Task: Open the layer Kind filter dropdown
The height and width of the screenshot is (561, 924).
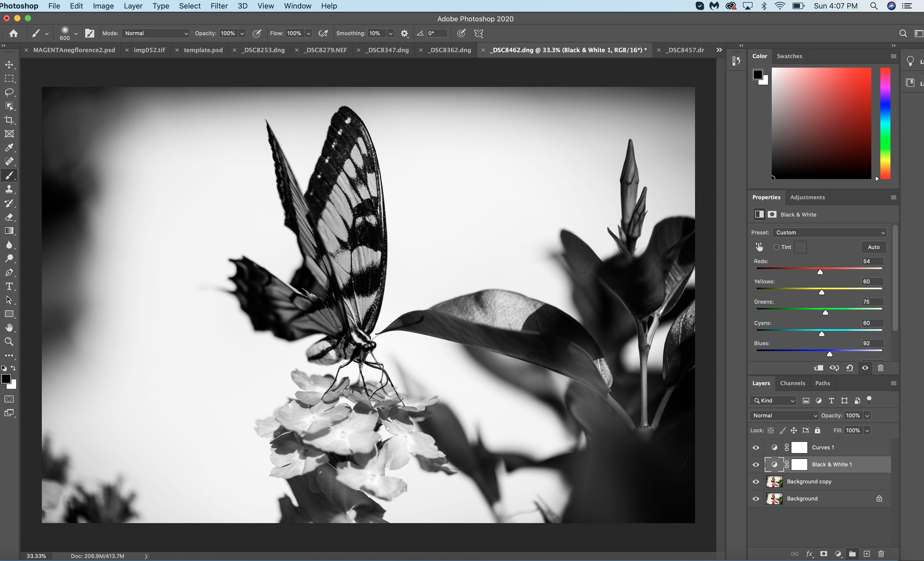Action: tap(773, 401)
